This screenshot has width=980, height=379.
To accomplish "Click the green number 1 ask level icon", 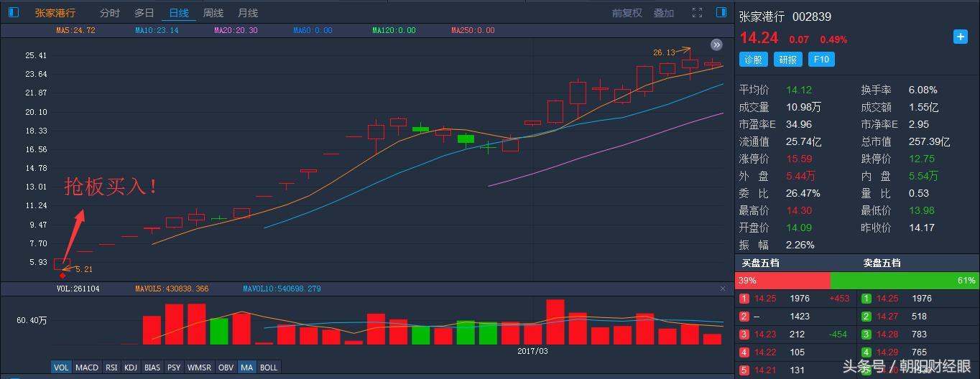I will (866, 299).
